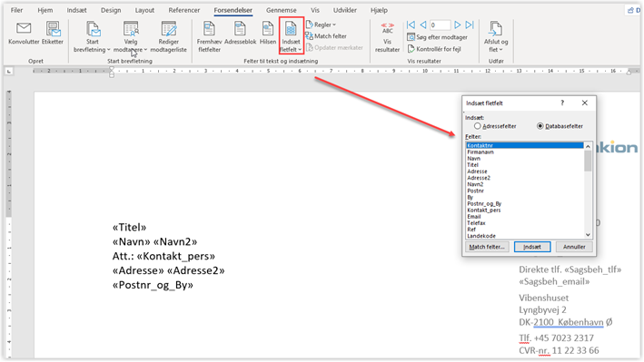Select Postnr in the field list

[x=524, y=191]
